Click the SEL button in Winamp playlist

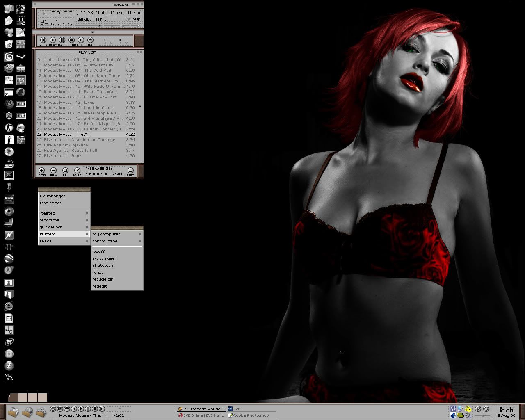coord(65,171)
